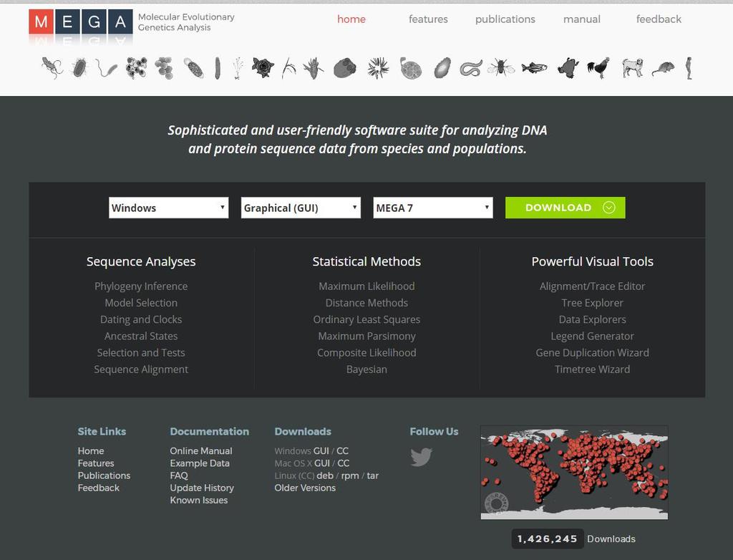The height and width of the screenshot is (560, 733).
Task: Click the hairy oval bacterium icon
Action: coord(80,68)
